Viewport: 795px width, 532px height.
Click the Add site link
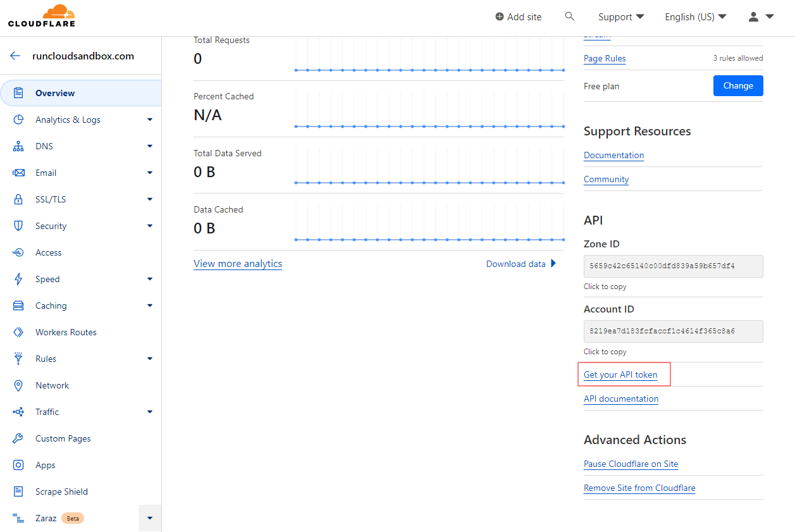click(x=519, y=17)
